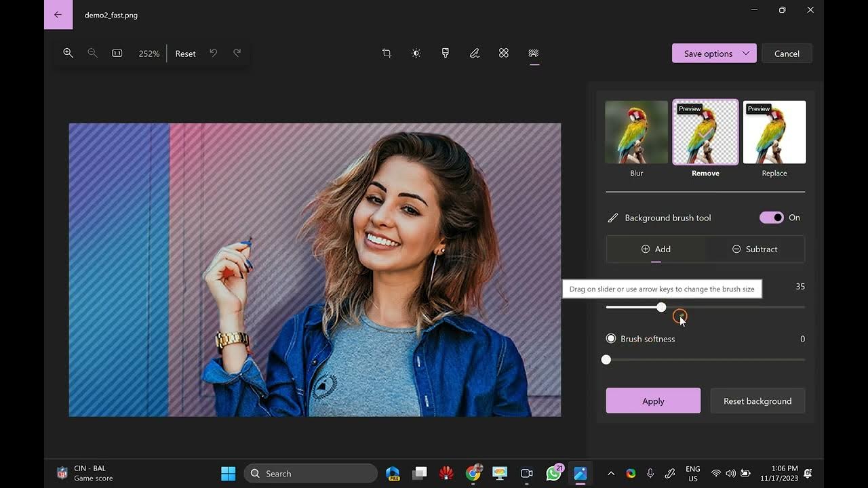
Task: Switch to the Subtract brush tab
Action: 755,249
